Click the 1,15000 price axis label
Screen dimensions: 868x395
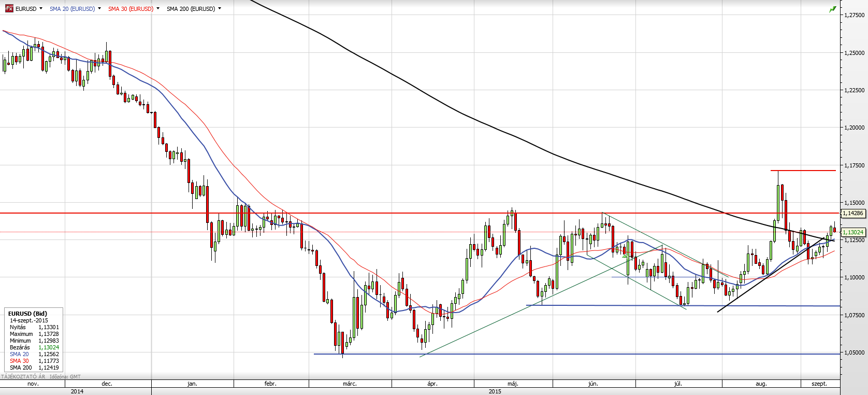854,203
